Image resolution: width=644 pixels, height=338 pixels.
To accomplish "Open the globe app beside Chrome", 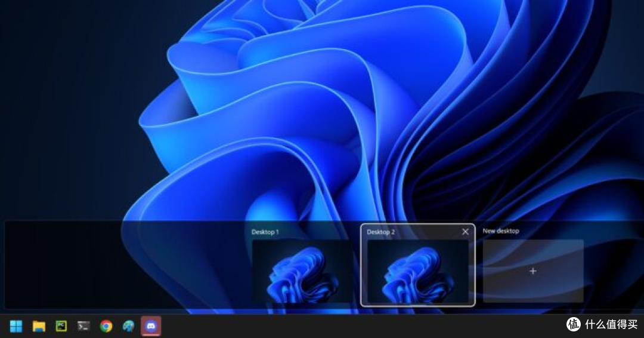I will click(129, 326).
